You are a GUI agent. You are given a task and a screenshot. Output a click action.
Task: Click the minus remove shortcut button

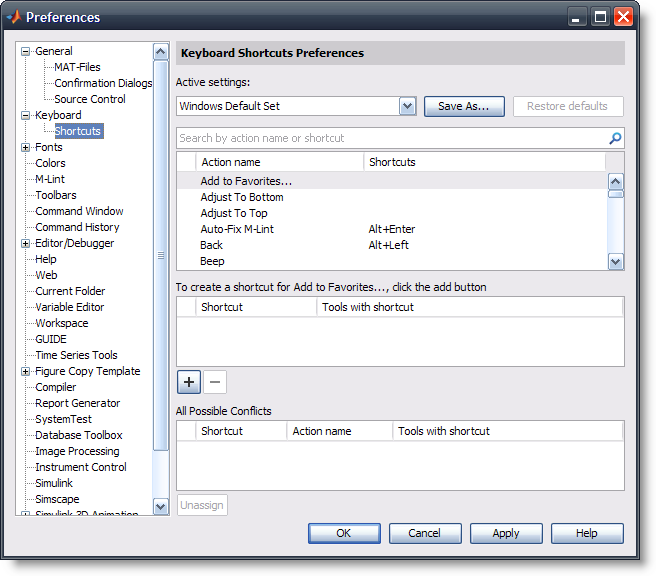click(x=214, y=381)
